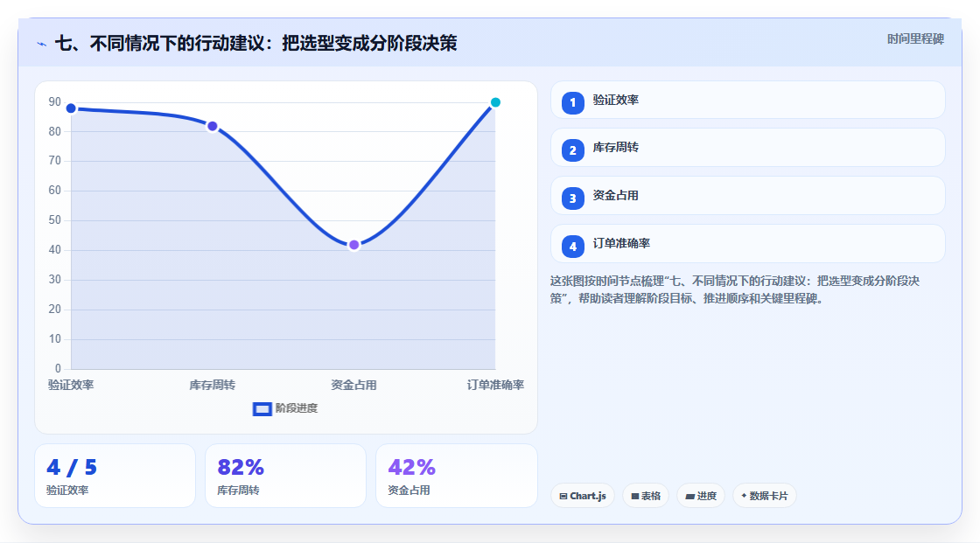The width and height of the screenshot is (980, 543).
Task: Select the 资金占用 data point at 42
Action: (x=353, y=245)
